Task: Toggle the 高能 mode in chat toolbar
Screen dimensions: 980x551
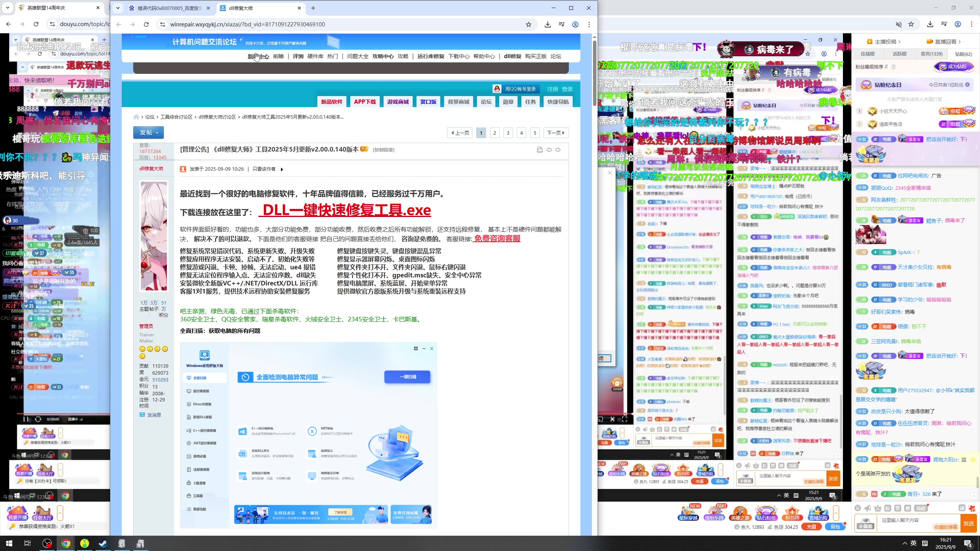Action: pyautogui.click(x=921, y=508)
